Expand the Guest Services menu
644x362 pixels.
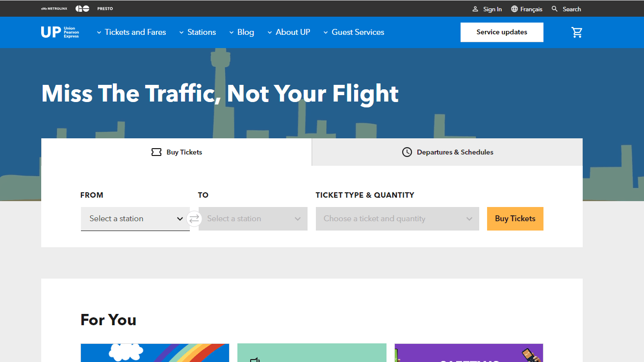pos(354,32)
